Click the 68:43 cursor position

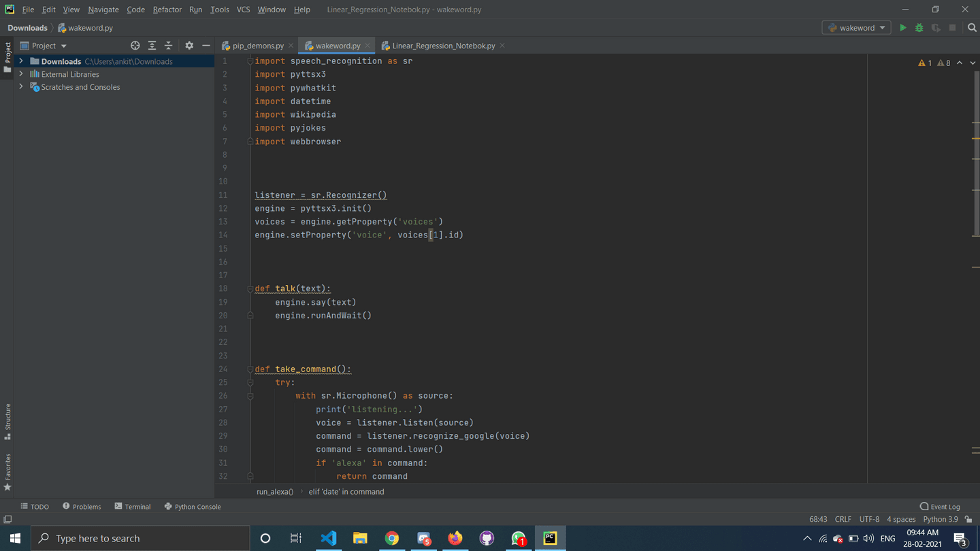[818, 519]
